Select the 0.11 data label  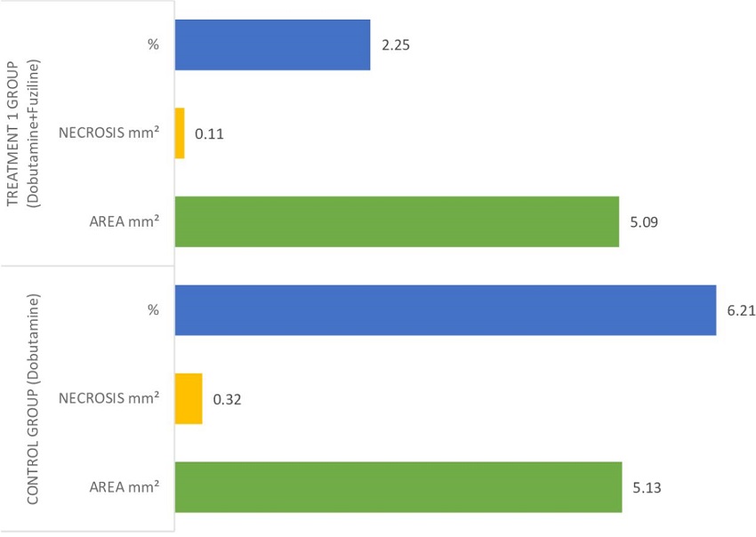coord(209,133)
